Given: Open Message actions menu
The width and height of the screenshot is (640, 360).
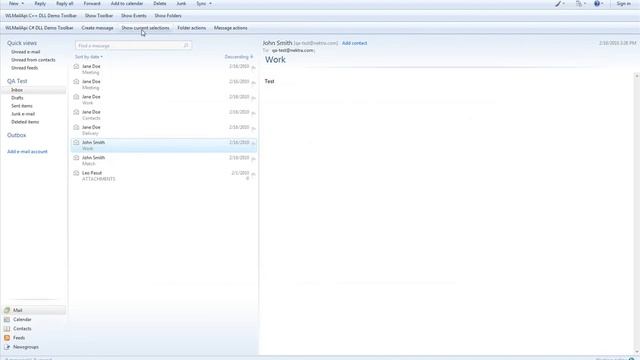Looking at the screenshot, I should click(231, 28).
